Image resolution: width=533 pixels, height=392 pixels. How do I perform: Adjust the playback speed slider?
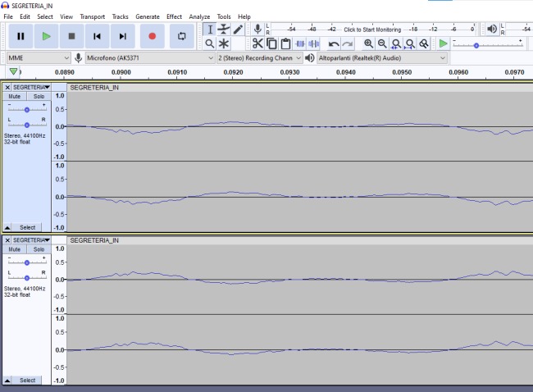476,45
